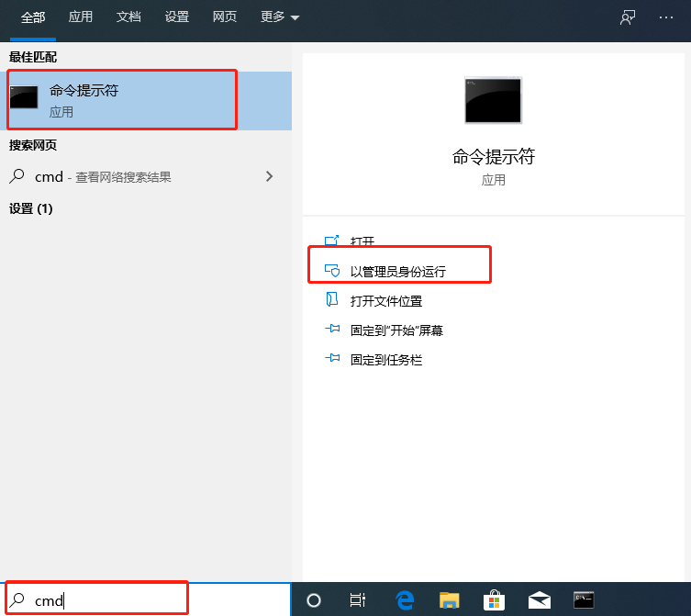Image resolution: width=691 pixels, height=616 pixels.
Task: Run as administrator via 以管理员身份运行
Action: 398,271
